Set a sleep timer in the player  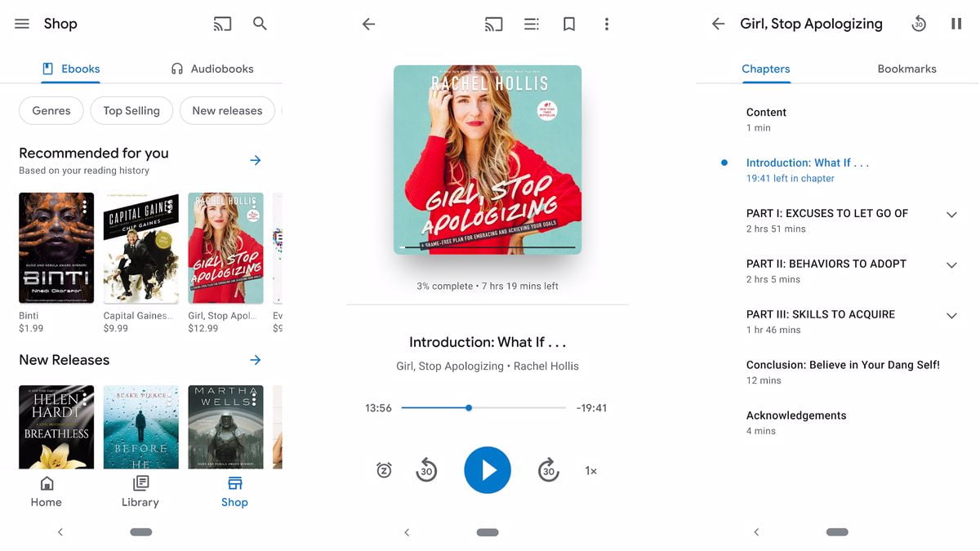click(x=384, y=469)
